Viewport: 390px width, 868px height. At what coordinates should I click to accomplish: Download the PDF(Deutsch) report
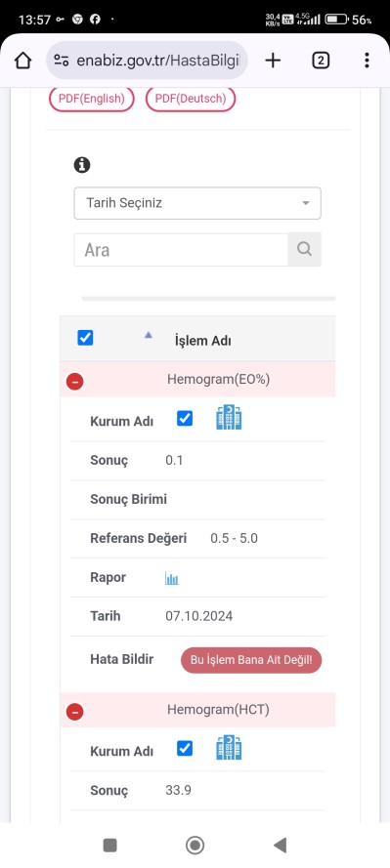point(191,99)
